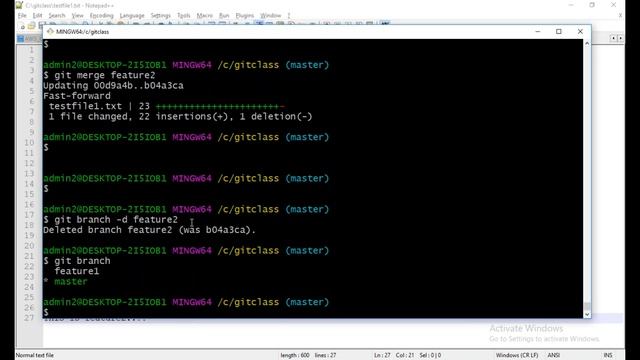Open the View menu in Notepad++

[78, 16]
